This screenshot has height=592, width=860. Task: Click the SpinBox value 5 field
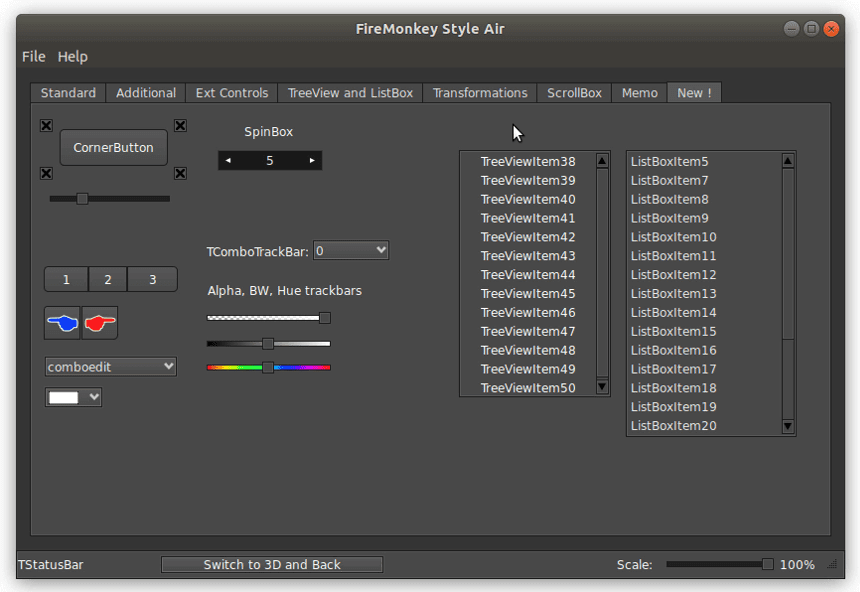(x=269, y=161)
